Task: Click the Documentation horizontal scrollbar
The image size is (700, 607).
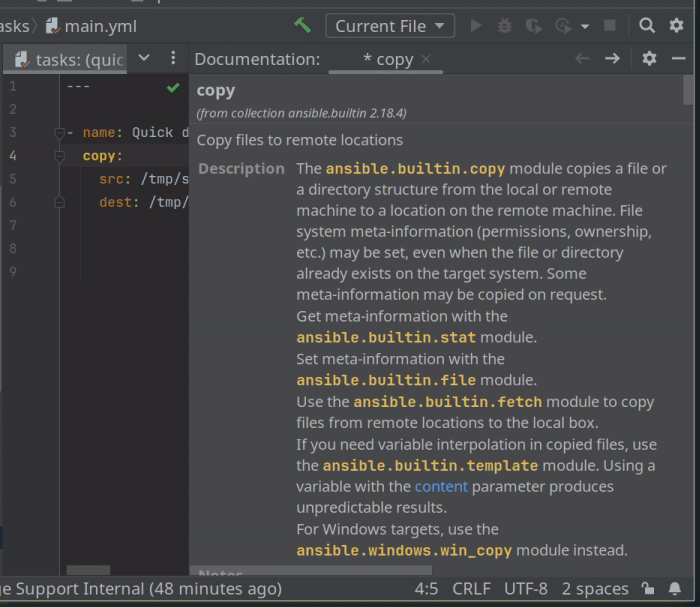Action: tap(311, 570)
